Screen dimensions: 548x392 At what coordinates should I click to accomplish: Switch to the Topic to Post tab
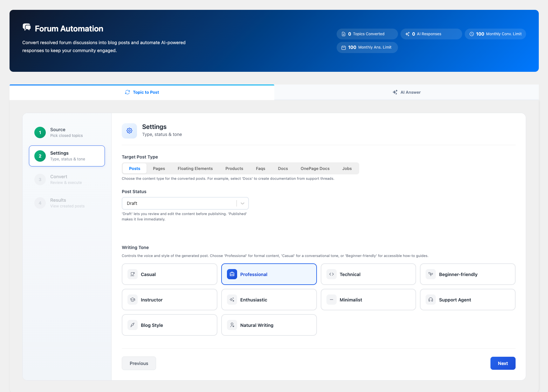(142, 92)
